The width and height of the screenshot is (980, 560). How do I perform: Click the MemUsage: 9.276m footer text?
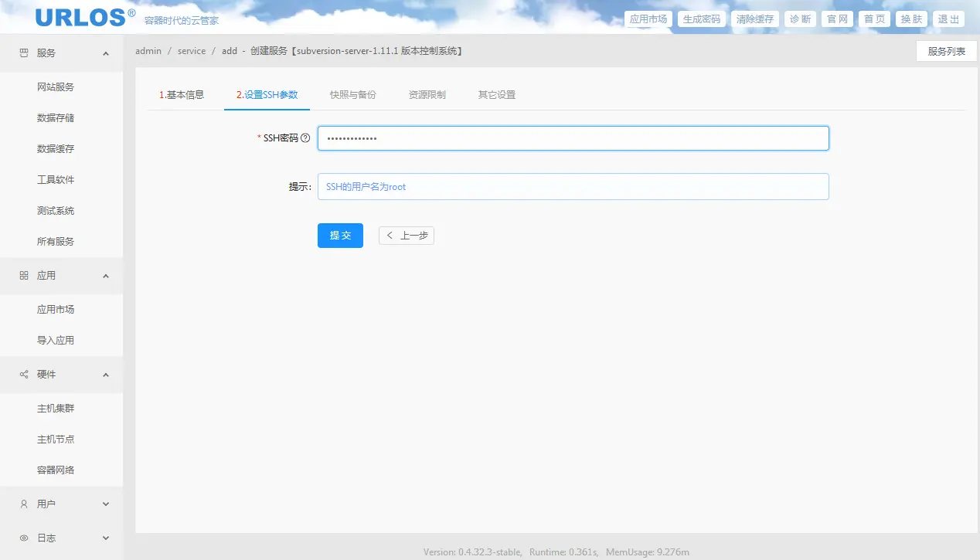coord(648,552)
